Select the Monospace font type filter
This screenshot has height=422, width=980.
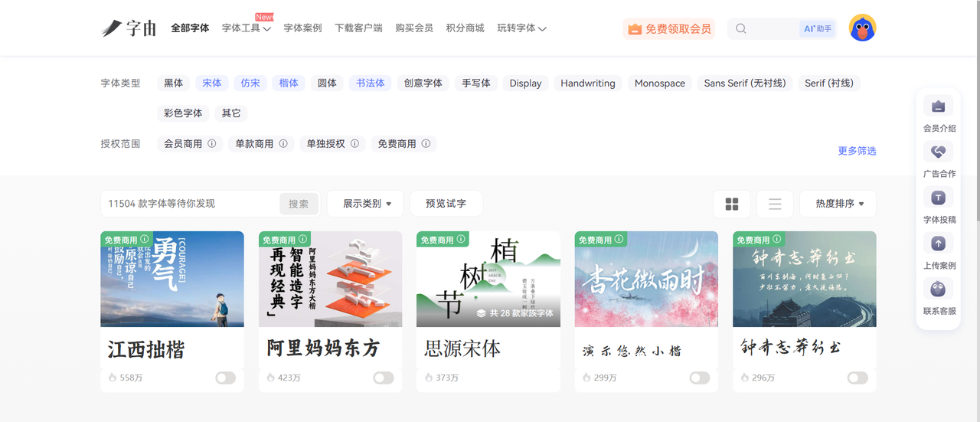coord(660,83)
